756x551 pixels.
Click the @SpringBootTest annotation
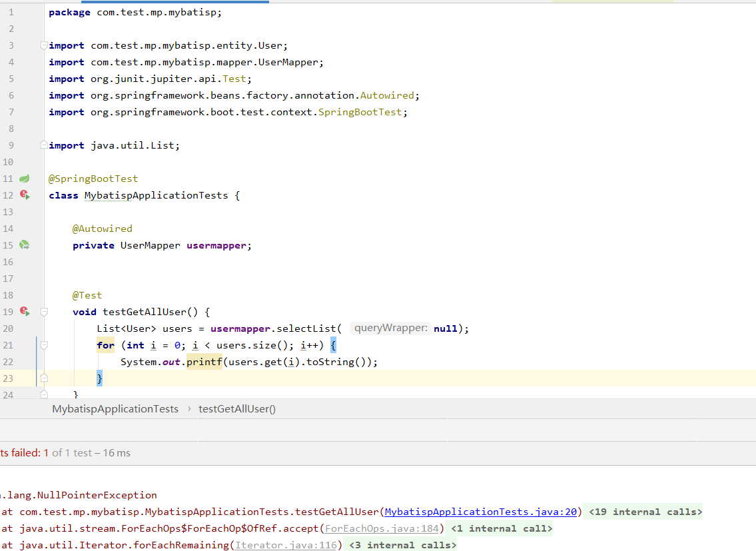point(93,179)
